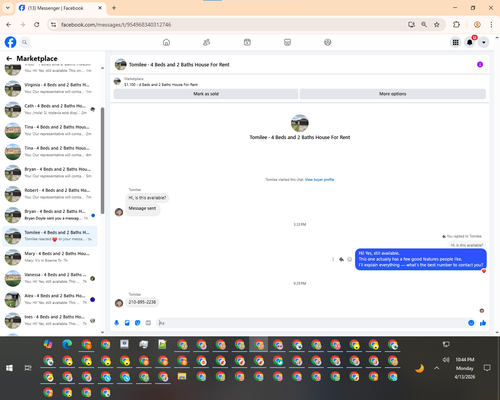Click the conversation header title Tomilee

[179, 65]
